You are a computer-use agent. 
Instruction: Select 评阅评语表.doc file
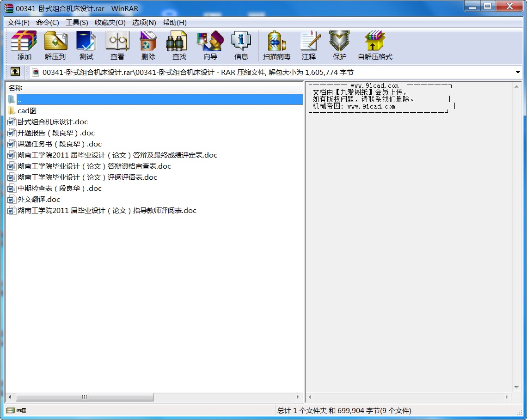click(87, 177)
